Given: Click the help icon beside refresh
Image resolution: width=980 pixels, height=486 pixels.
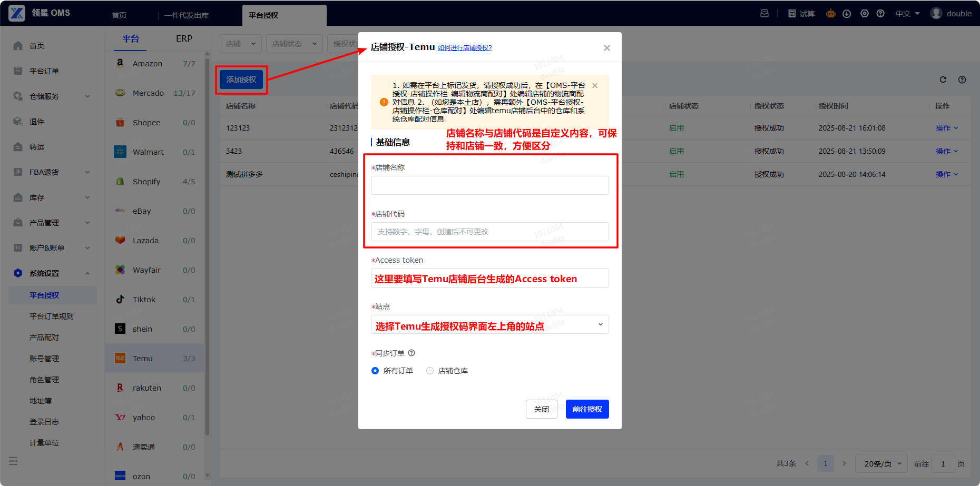Looking at the screenshot, I should coord(962,80).
